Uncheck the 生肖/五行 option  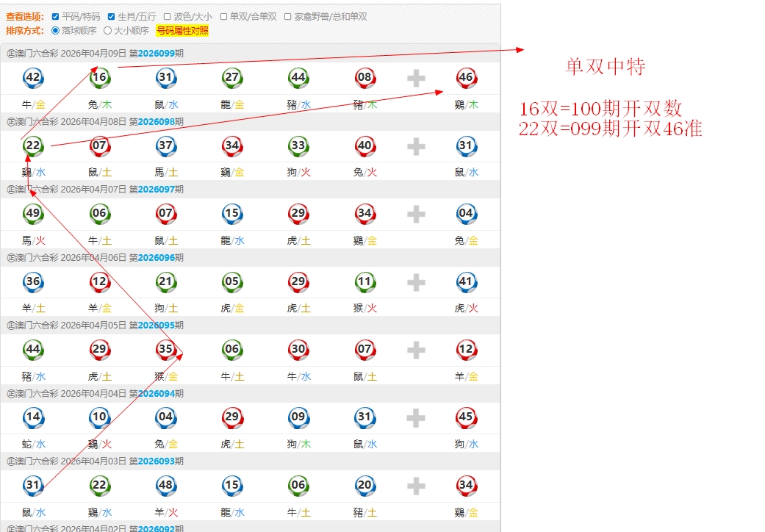[x=112, y=16]
